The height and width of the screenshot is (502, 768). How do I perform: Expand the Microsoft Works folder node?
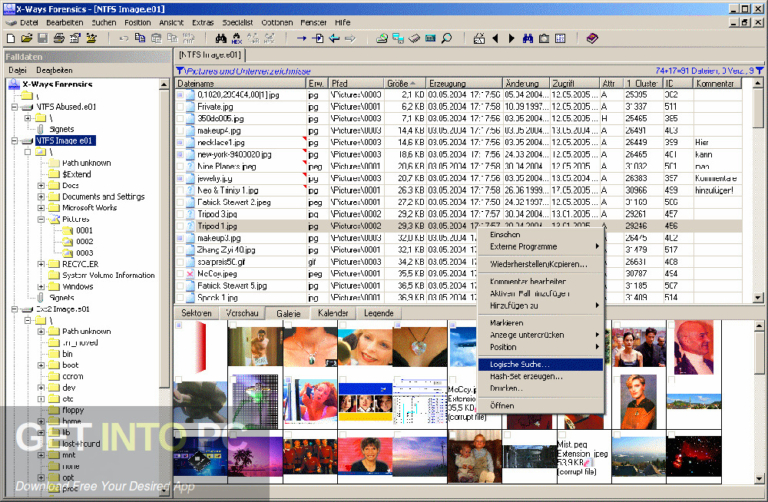tap(41, 208)
